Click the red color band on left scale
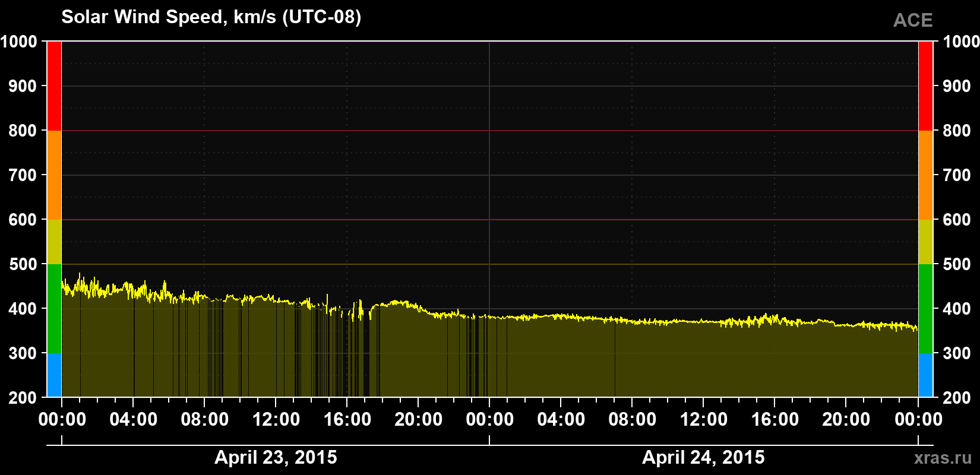 [x=54, y=86]
